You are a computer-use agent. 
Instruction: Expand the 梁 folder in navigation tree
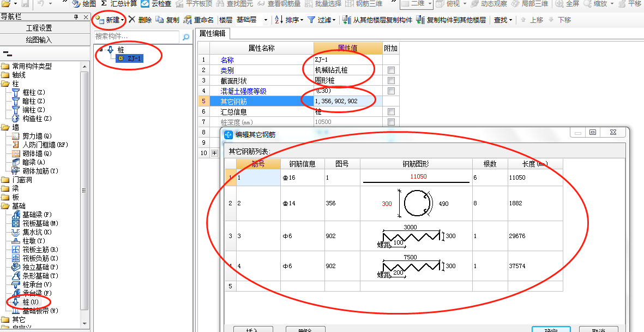point(5,188)
